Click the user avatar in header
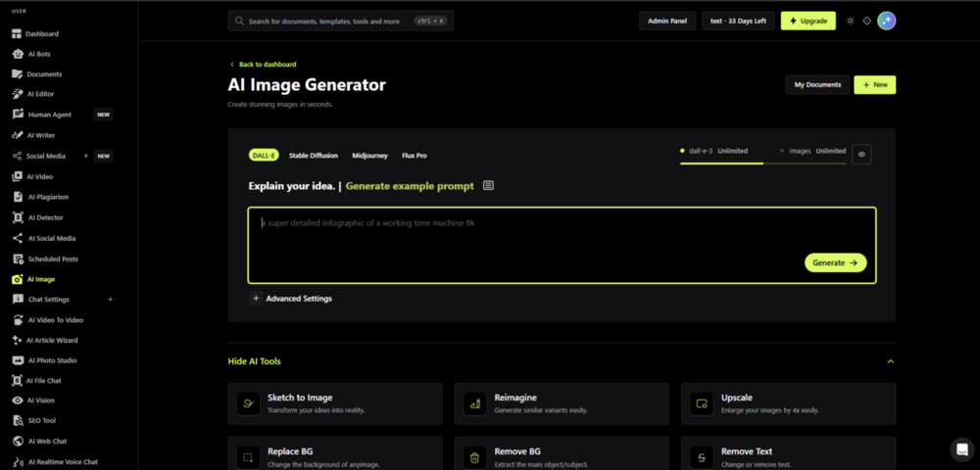Screen dimensions: 980x470 click(x=886, y=21)
